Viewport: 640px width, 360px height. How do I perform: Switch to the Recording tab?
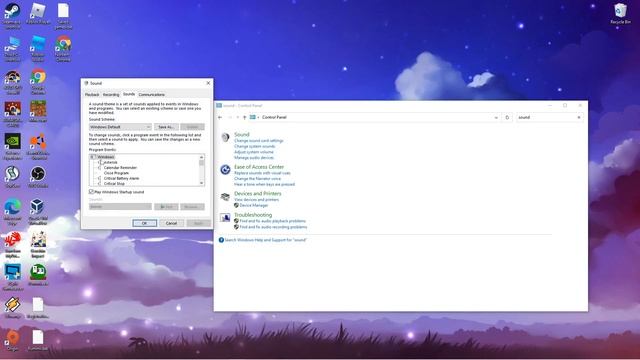[111, 94]
